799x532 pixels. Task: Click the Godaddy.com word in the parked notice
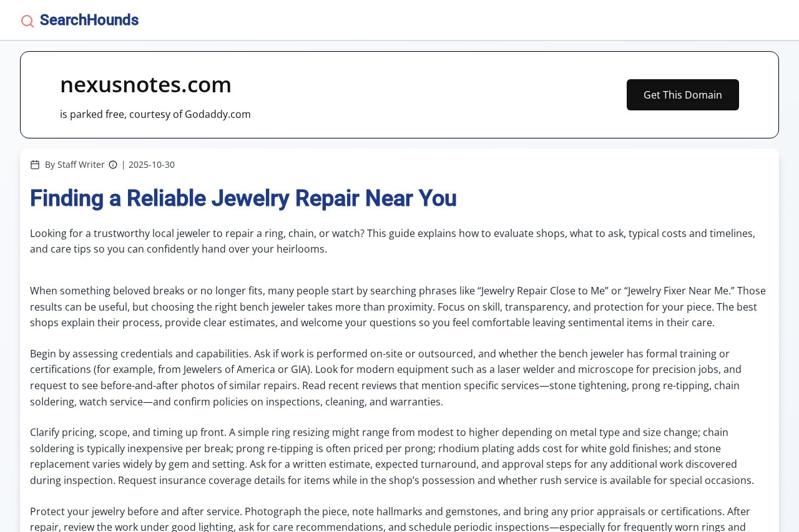pyautogui.click(x=218, y=114)
